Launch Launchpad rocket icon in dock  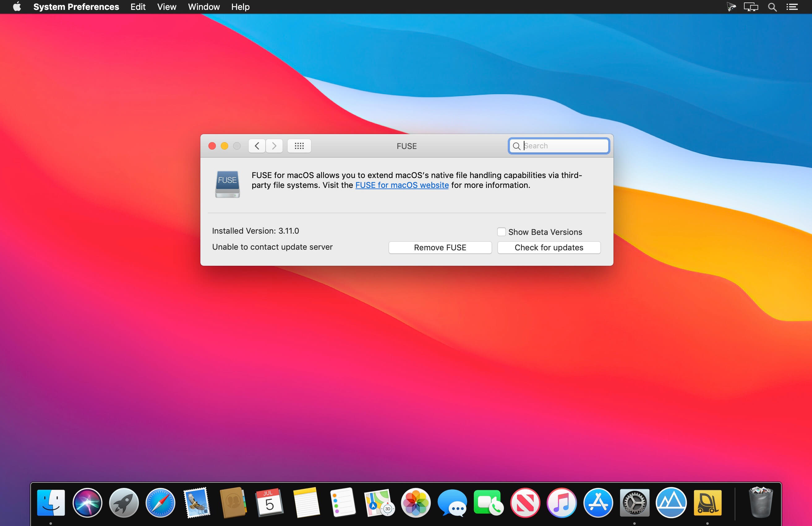tap(124, 503)
